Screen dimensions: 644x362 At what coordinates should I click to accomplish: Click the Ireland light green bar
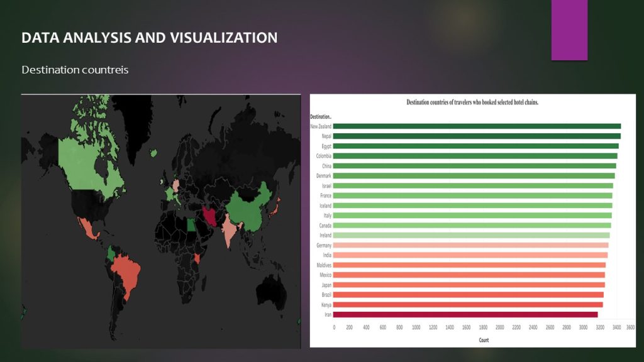point(471,235)
